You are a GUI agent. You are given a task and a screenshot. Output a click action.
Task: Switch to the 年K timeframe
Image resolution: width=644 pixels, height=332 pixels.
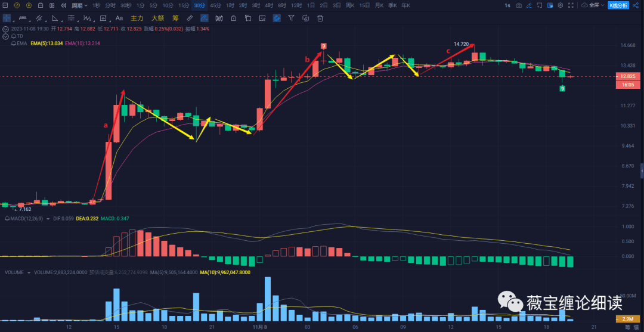406,5
